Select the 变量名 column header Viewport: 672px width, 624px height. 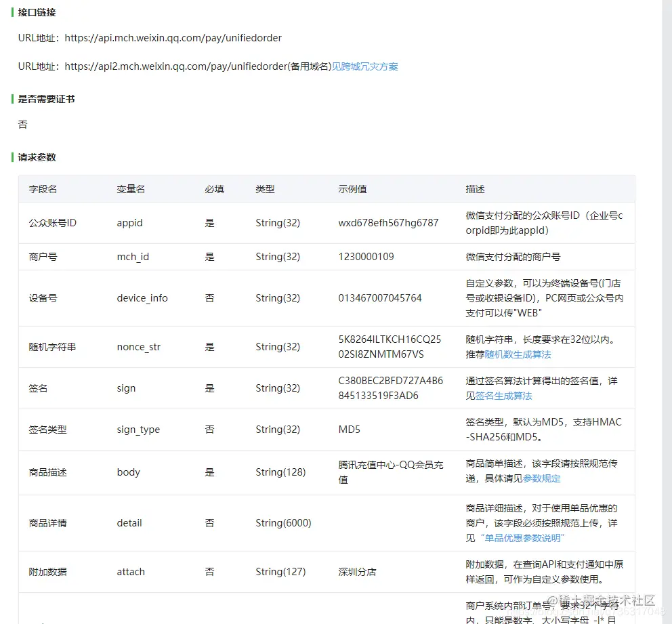(130, 189)
